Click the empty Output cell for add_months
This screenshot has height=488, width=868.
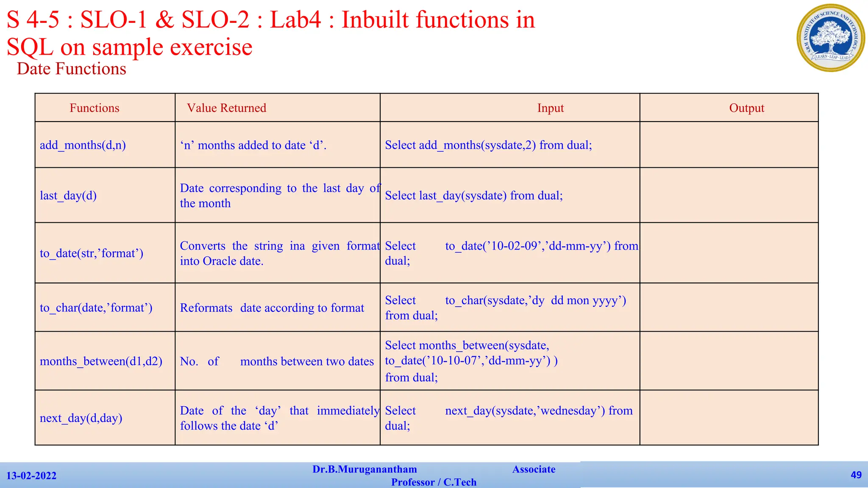pyautogui.click(x=729, y=145)
